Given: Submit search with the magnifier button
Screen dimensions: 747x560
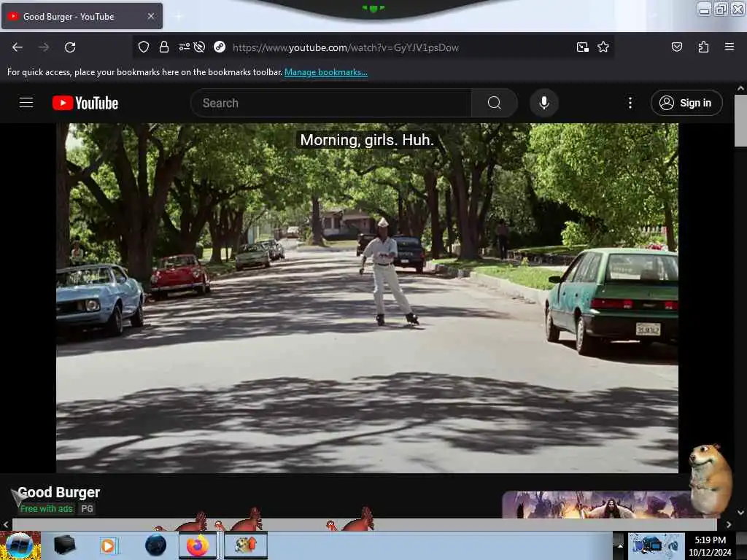Looking at the screenshot, I should tap(494, 103).
